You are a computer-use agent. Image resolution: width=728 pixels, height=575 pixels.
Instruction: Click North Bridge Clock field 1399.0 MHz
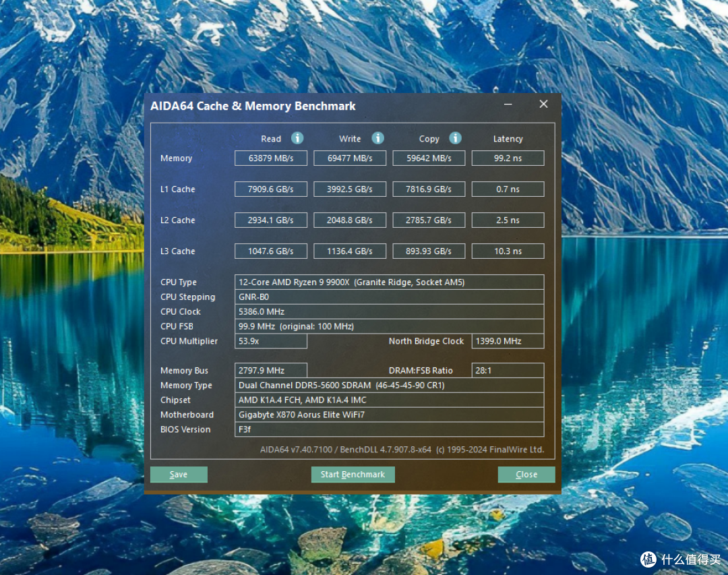(x=508, y=341)
